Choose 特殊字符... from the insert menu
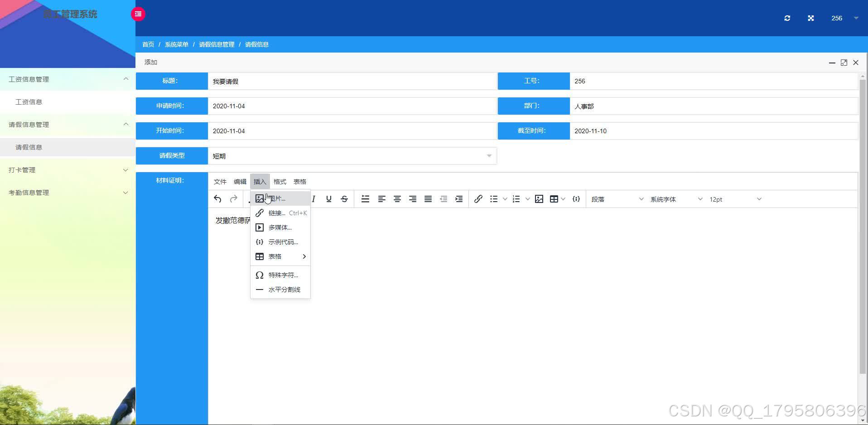Screen dimensions: 868x425 coord(280,275)
